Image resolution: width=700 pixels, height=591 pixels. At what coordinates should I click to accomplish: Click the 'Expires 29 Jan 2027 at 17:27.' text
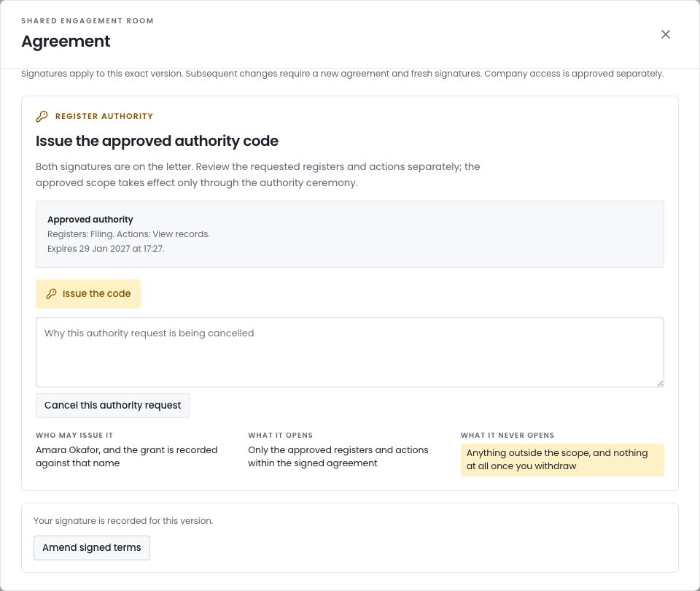pos(106,249)
